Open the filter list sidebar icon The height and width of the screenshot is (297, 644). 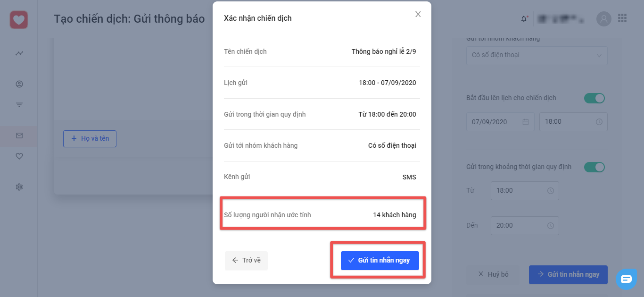pos(19,105)
